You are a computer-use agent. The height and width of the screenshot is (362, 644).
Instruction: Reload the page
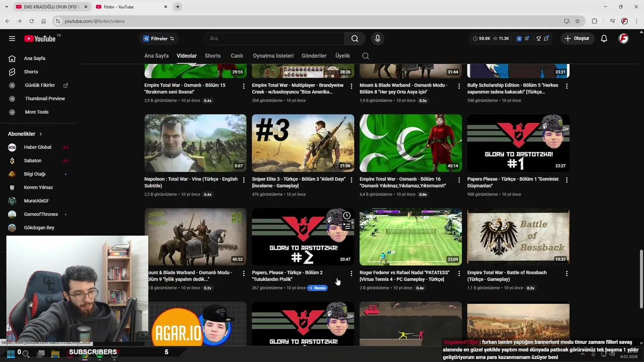point(31,21)
